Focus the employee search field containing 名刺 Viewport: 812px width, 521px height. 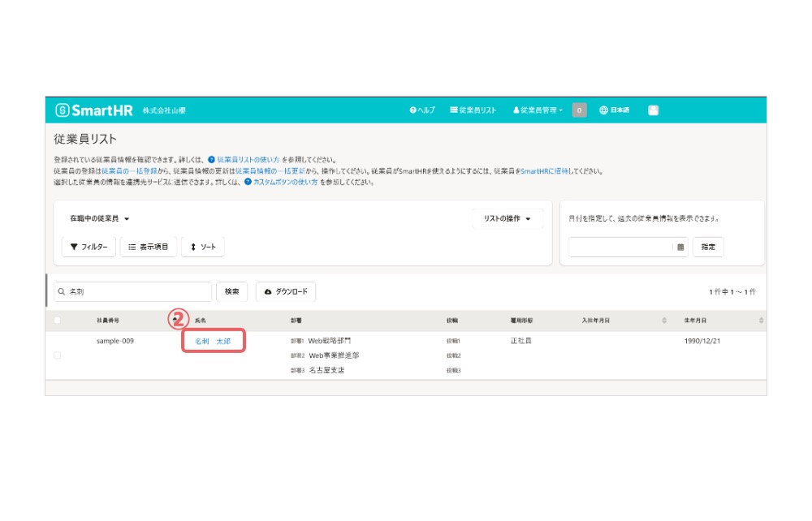[x=133, y=292]
